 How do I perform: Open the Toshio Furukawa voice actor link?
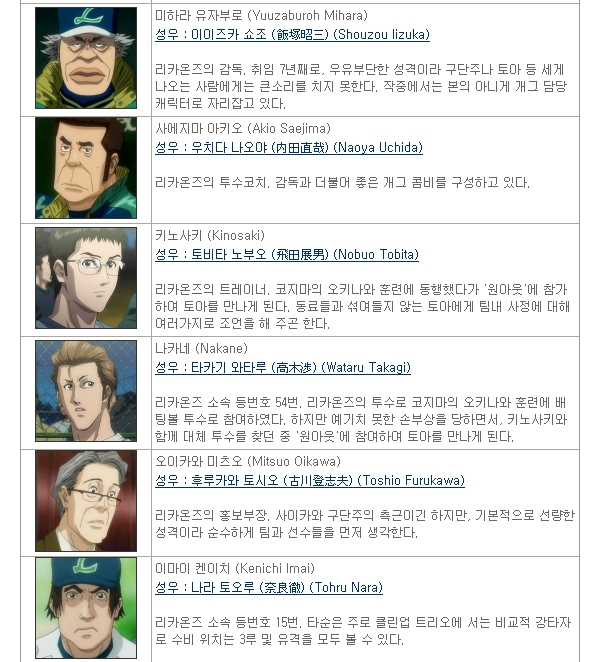point(310,480)
